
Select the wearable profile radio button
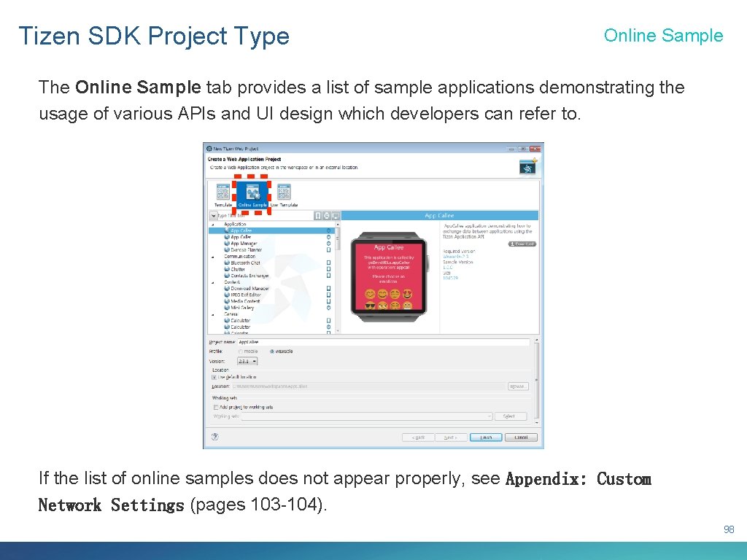(x=272, y=351)
